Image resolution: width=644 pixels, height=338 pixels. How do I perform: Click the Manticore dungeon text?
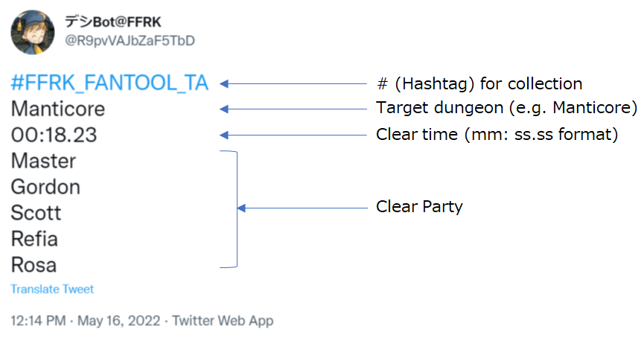pos(58,109)
